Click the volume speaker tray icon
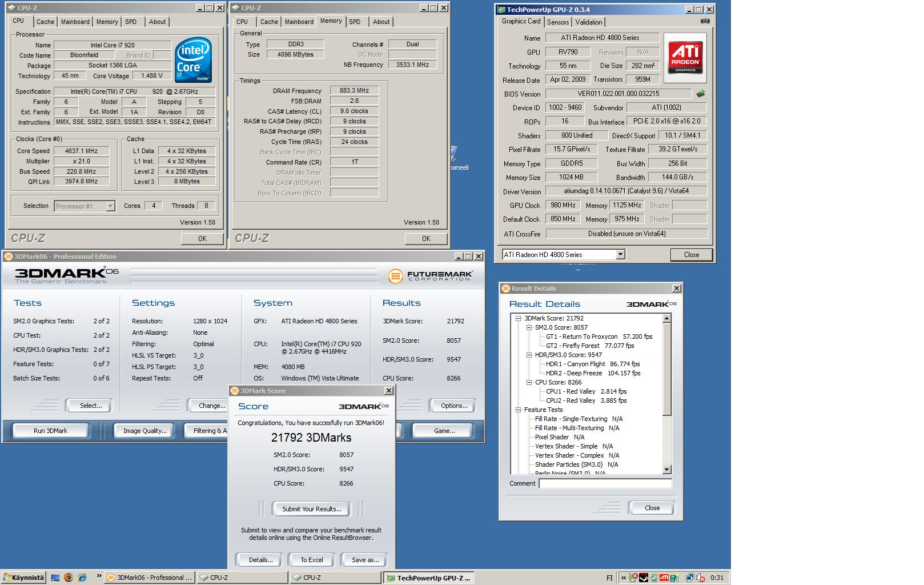 click(700, 578)
